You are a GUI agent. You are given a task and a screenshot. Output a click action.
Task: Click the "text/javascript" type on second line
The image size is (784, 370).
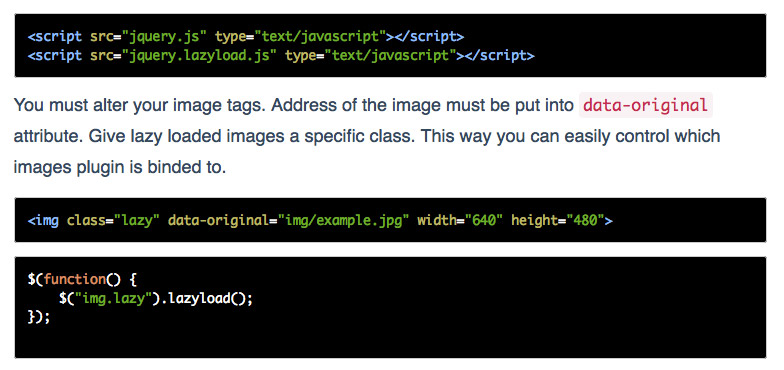pyautogui.click(x=390, y=55)
